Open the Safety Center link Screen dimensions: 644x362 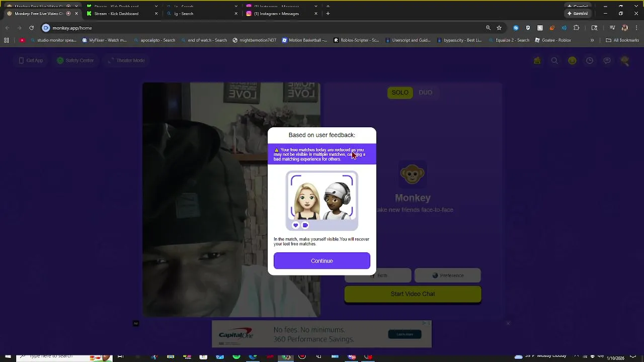[x=75, y=60]
